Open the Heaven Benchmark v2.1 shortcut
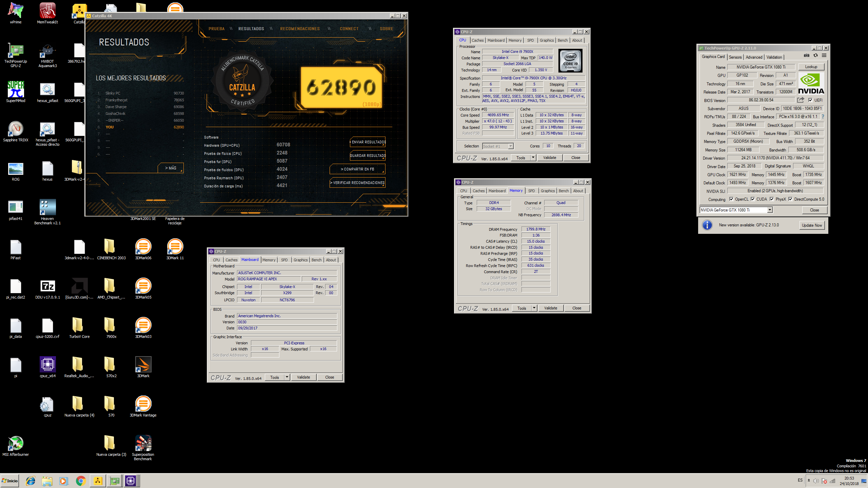868x488 pixels. tap(47, 212)
